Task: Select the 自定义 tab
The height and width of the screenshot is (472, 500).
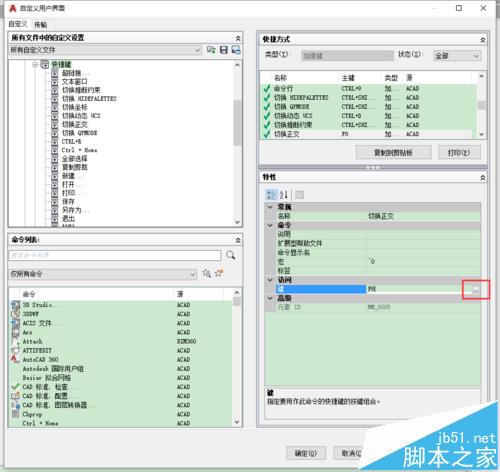Action: (18, 24)
